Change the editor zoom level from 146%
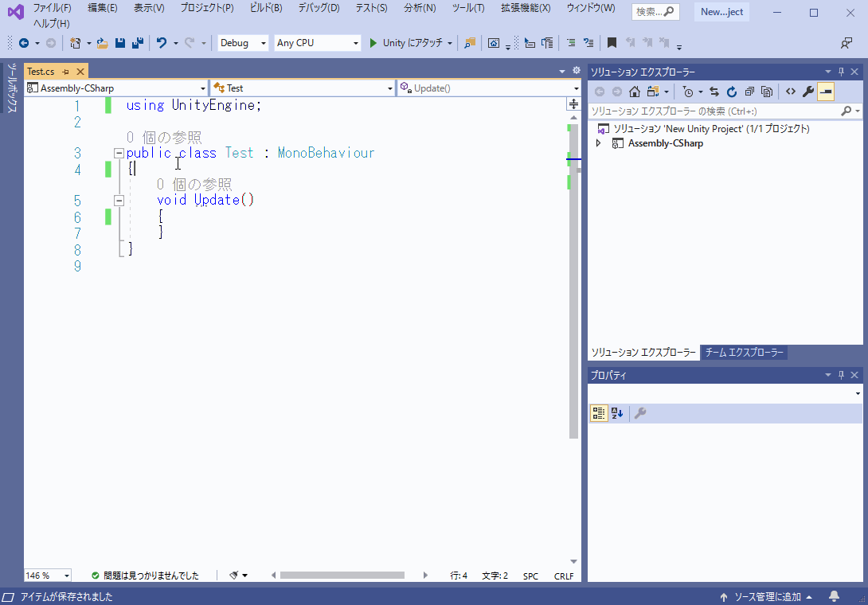The height and width of the screenshot is (605, 868). click(46, 576)
